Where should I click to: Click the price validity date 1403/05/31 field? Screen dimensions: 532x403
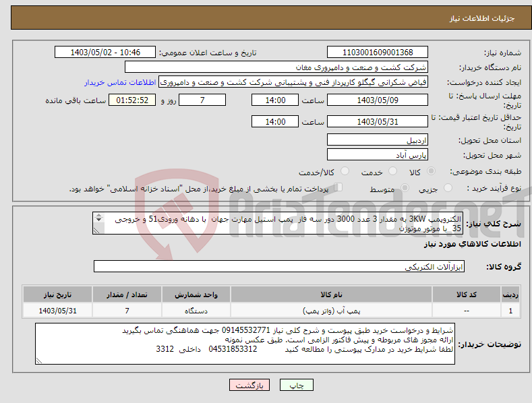(x=378, y=121)
